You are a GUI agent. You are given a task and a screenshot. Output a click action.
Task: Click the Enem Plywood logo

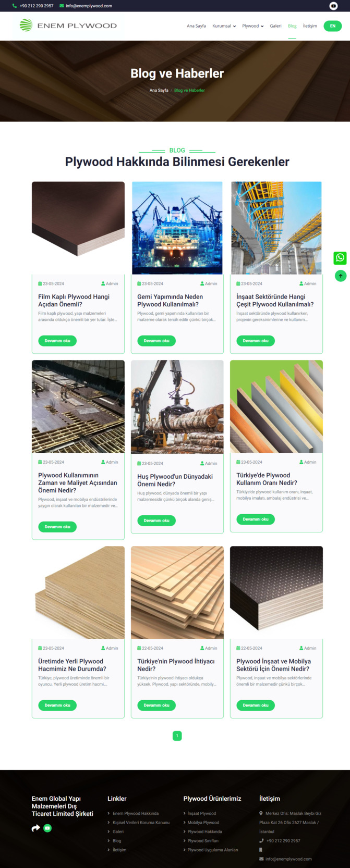pyautogui.click(x=68, y=26)
